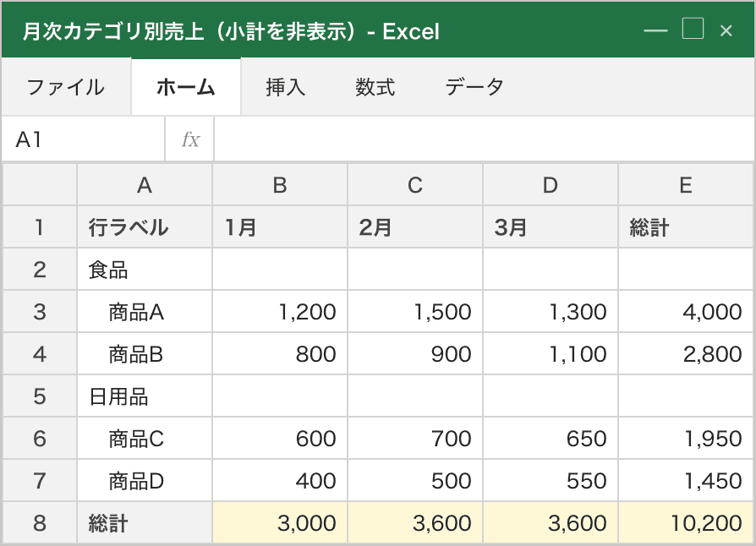Click the 1月 header cell

pyautogui.click(x=280, y=227)
